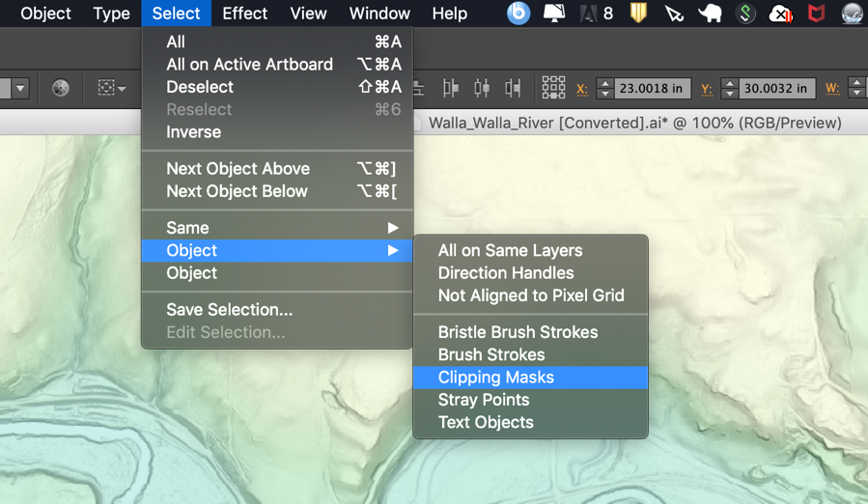Click the horizontal distribute center icon
The height and width of the screenshot is (504, 868).
point(482,88)
